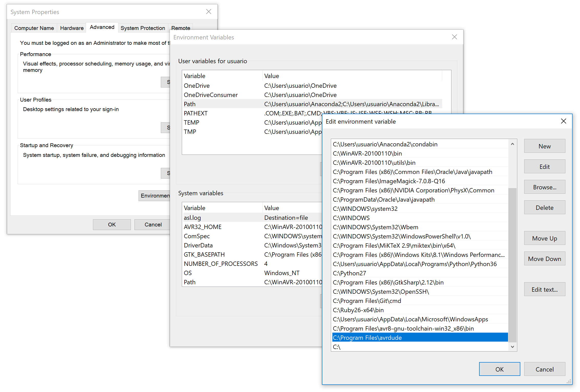Move the selected entry up
580x392 pixels.
click(x=544, y=238)
